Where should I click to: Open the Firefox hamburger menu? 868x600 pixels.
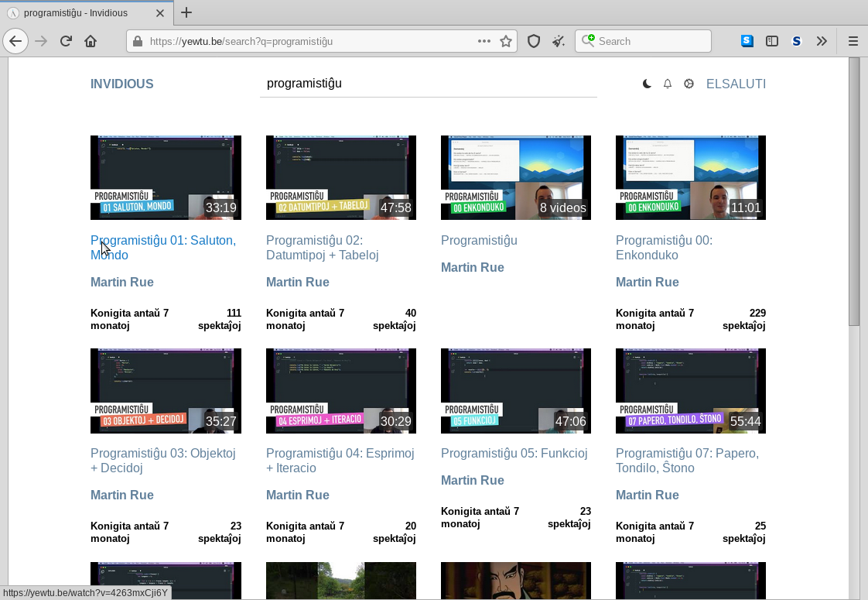[x=853, y=41]
